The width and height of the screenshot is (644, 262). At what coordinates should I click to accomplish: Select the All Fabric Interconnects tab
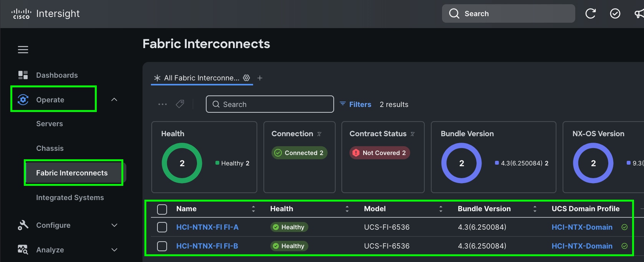coord(202,78)
